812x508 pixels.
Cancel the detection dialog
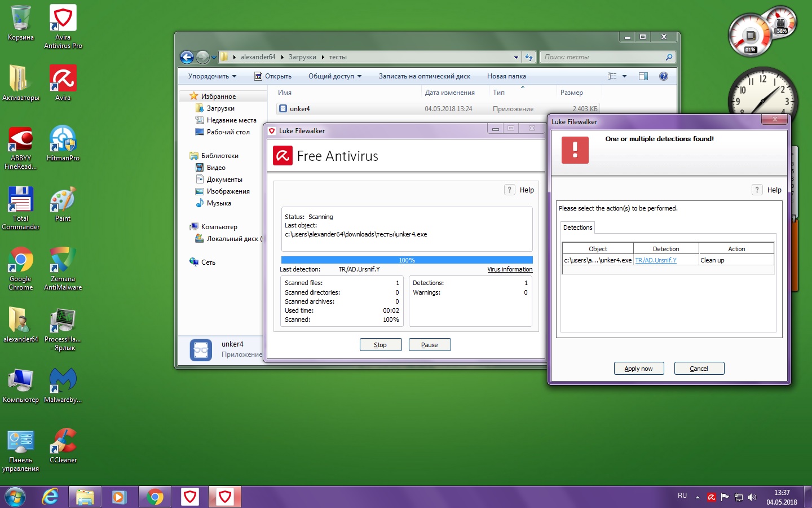[x=699, y=369]
